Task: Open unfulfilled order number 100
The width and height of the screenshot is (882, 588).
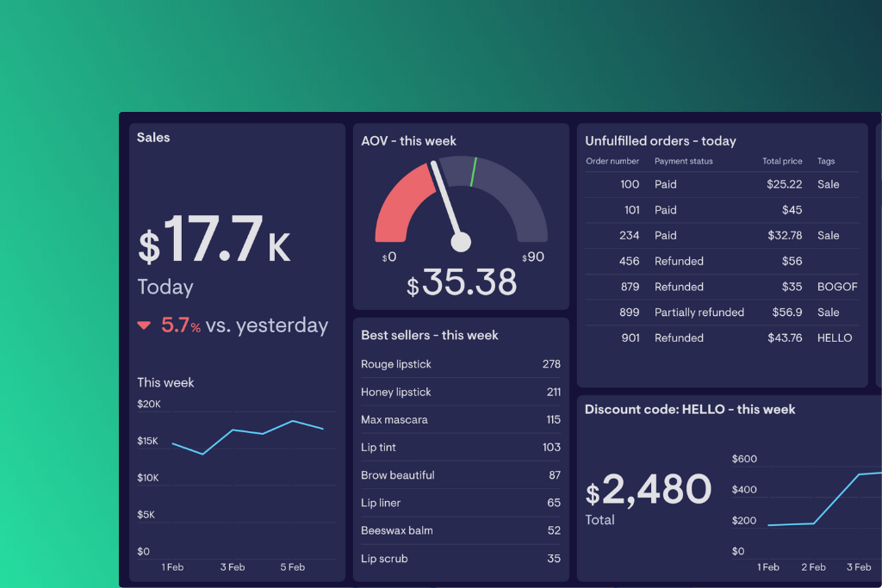Action: 630,184
